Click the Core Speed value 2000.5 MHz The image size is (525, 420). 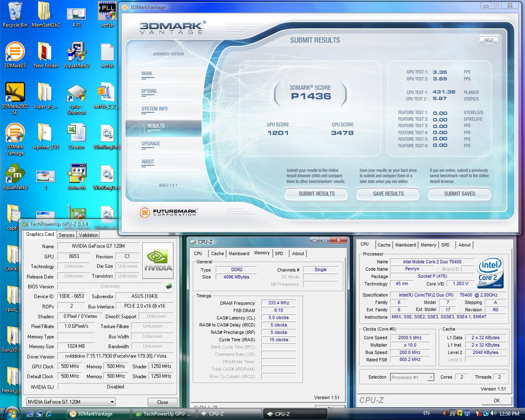[410, 338]
